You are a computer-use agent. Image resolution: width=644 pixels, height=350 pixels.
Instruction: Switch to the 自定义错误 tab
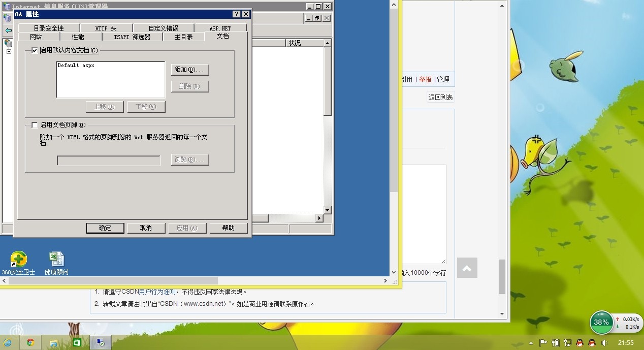coord(163,28)
